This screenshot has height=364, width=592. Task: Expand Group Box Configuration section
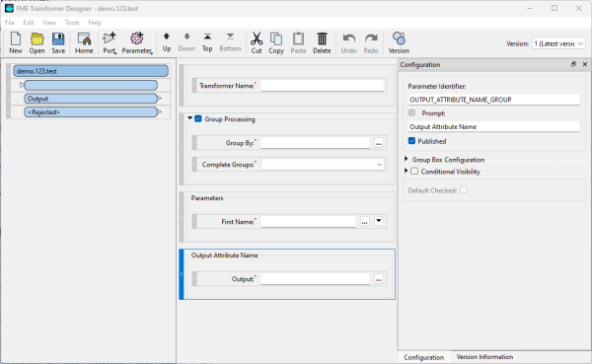tap(407, 159)
